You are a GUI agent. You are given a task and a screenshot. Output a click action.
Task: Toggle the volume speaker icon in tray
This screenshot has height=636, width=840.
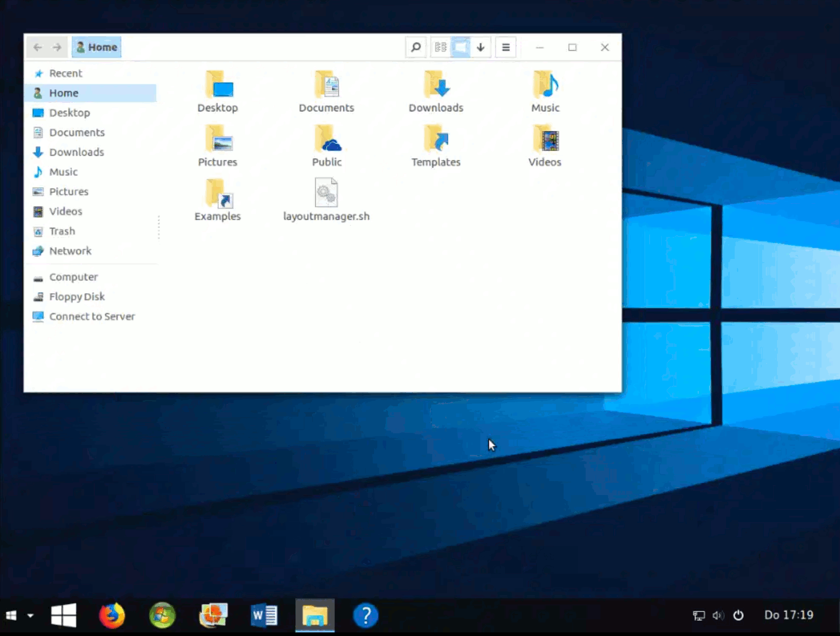pos(718,615)
